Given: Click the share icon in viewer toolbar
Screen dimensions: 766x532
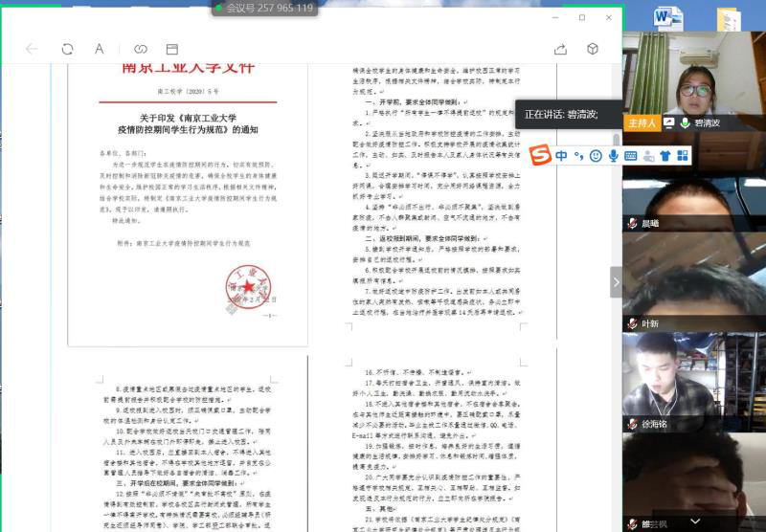Looking at the screenshot, I should coord(561,49).
